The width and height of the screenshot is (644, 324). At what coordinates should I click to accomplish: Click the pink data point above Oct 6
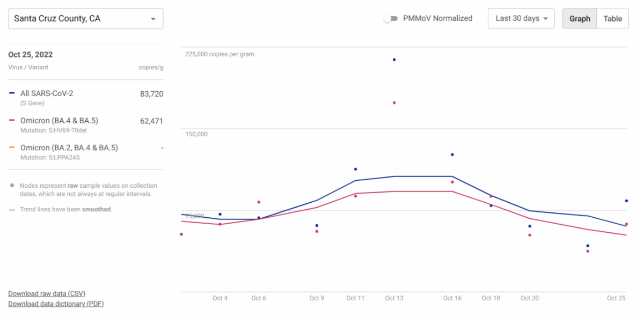(x=259, y=202)
